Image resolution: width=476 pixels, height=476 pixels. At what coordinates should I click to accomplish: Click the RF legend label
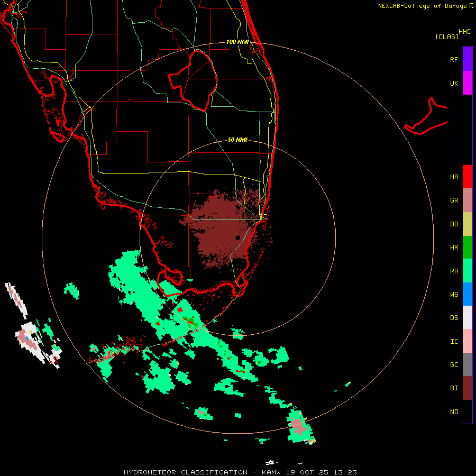point(454,59)
